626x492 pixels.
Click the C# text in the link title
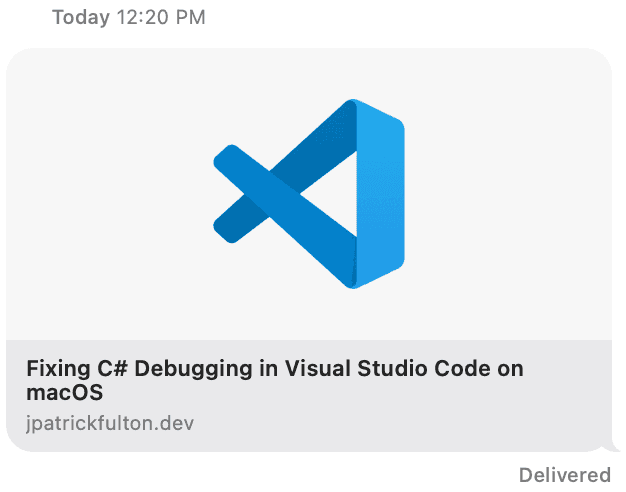coord(113,368)
